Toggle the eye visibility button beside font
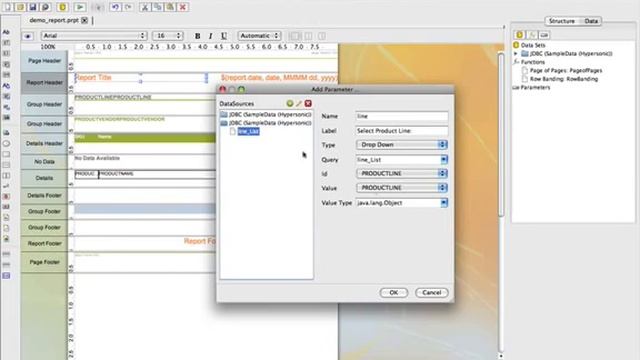Screen dimensions: 640x360 click(28, 36)
